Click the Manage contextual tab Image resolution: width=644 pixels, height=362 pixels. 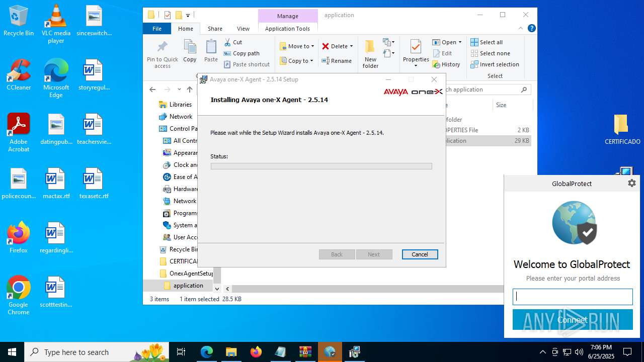point(288,16)
